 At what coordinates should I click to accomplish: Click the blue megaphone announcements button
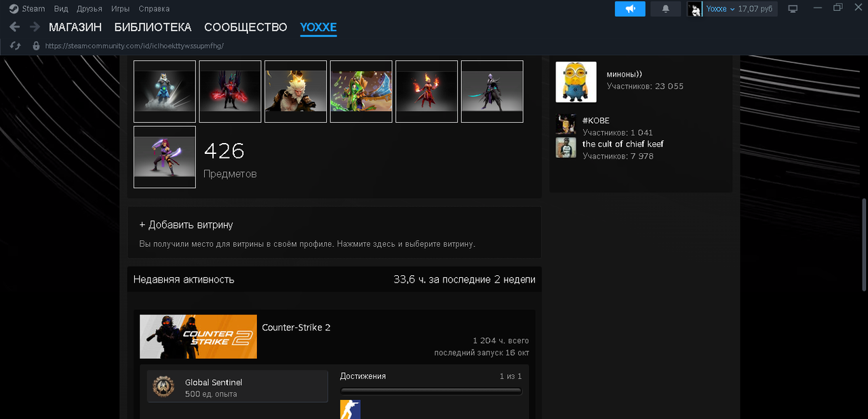pos(630,9)
